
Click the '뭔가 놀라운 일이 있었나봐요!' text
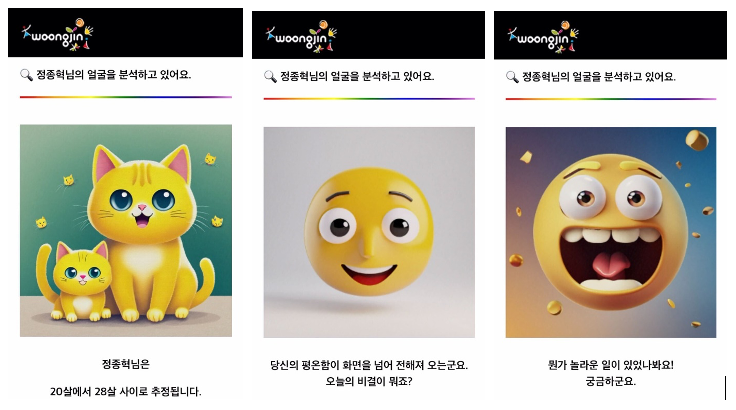pyautogui.click(x=611, y=365)
